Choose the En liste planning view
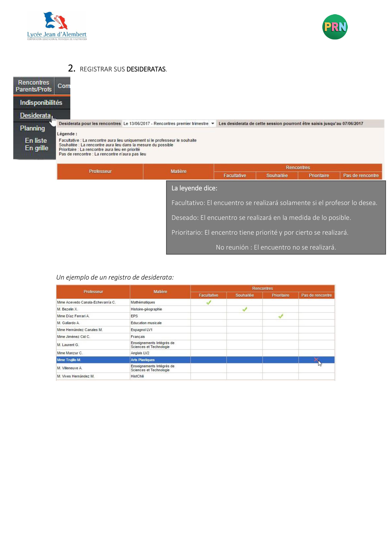The width and height of the screenshot is (392, 554). (x=36, y=140)
